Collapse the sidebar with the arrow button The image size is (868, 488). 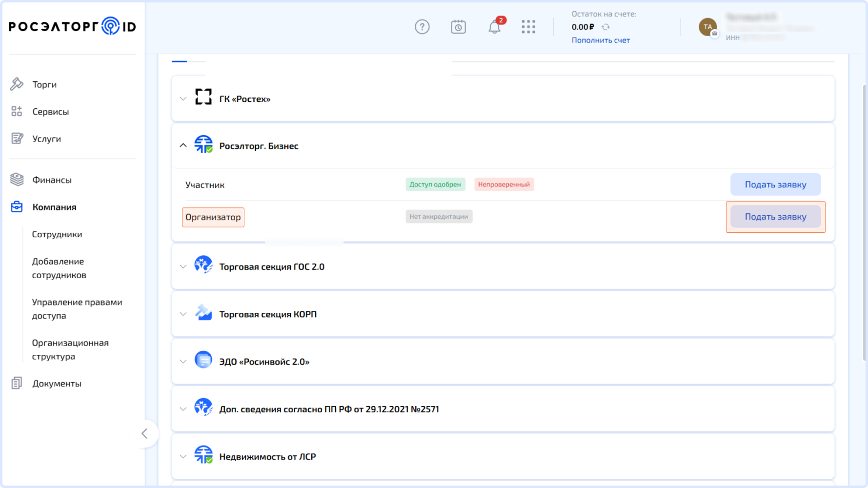(144, 433)
